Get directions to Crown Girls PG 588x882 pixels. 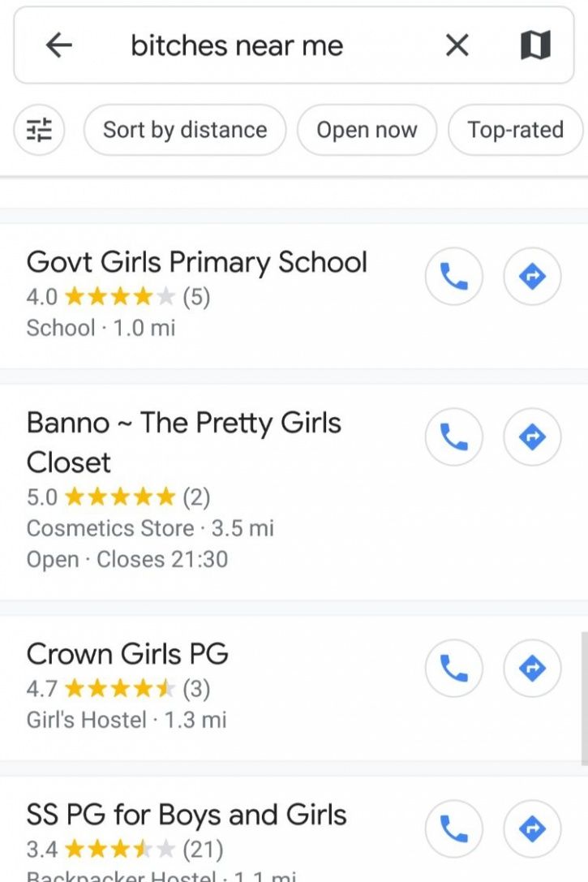point(532,669)
